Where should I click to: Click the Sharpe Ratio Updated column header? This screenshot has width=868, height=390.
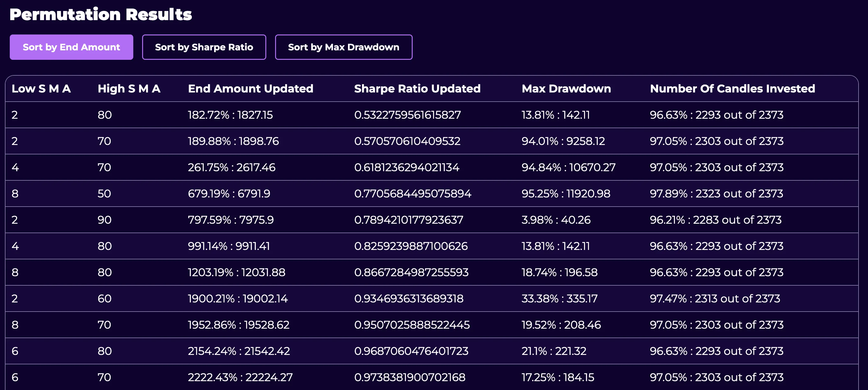point(417,89)
